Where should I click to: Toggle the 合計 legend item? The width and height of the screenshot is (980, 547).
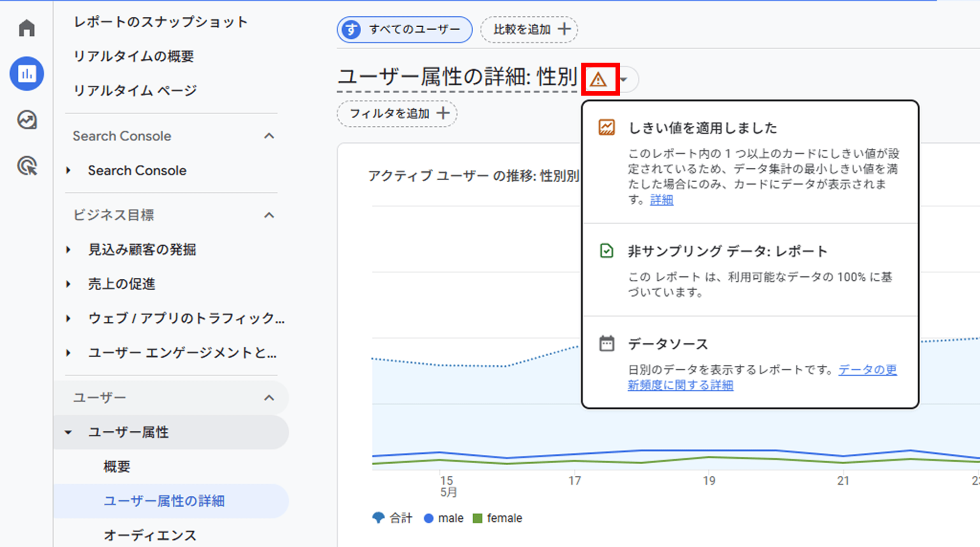[392, 518]
